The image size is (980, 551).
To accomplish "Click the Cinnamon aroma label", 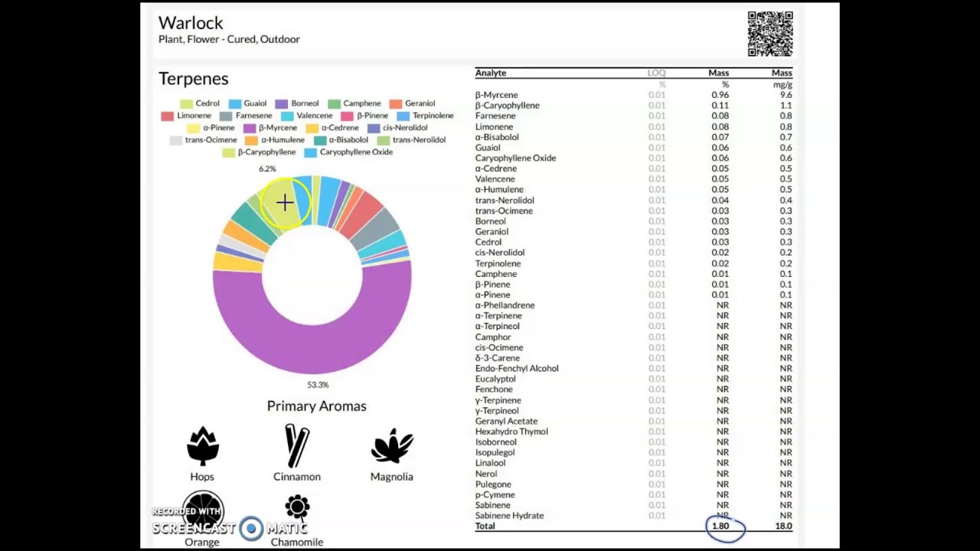I will pyautogui.click(x=297, y=477).
